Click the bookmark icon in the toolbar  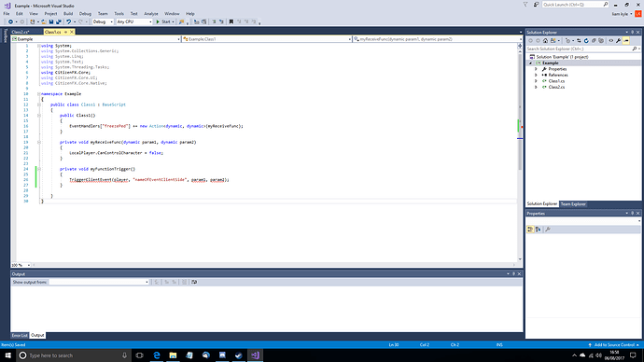pyautogui.click(x=231, y=21)
